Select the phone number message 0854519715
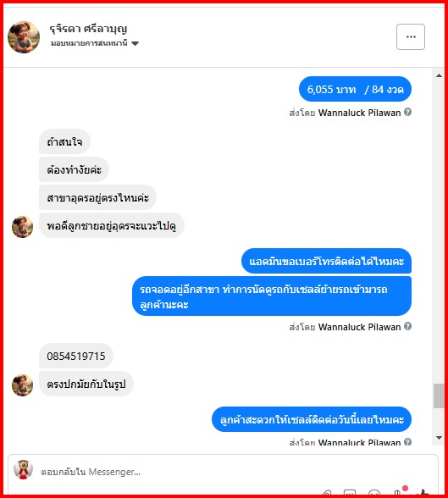 point(76,356)
